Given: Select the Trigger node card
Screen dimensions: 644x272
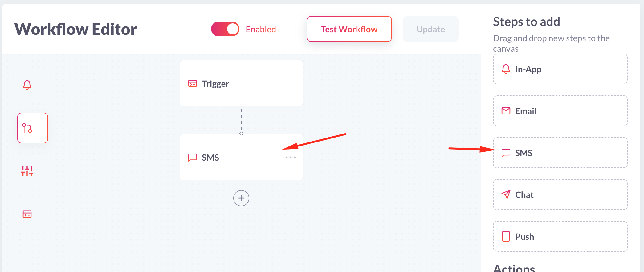Looking at the screenshot, I should (x=241, y=83).
